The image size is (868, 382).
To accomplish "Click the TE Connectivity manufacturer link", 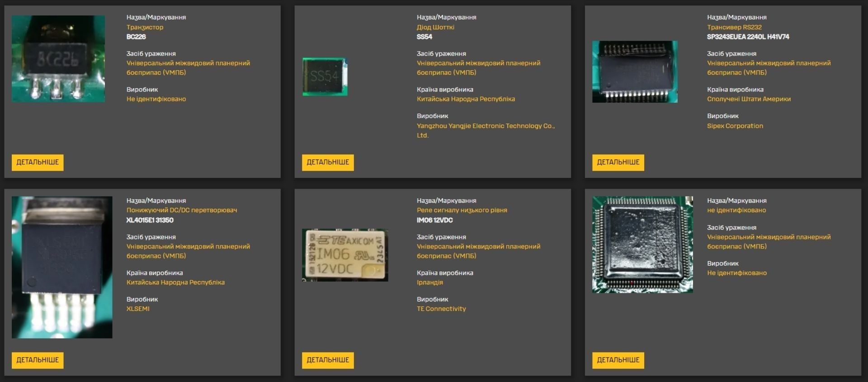I will [441, 309].
